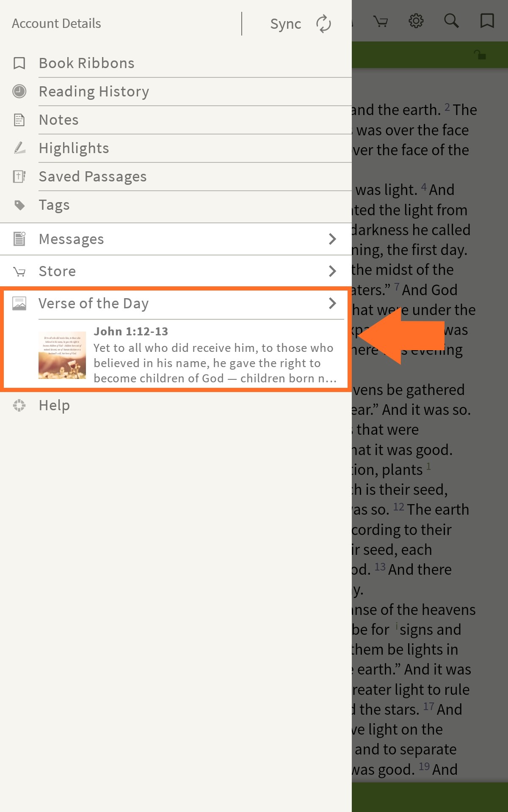This screenshot has width=508, height=812.
Task: Tap the Sync refresh icon
Action: [x=323, y=24]
